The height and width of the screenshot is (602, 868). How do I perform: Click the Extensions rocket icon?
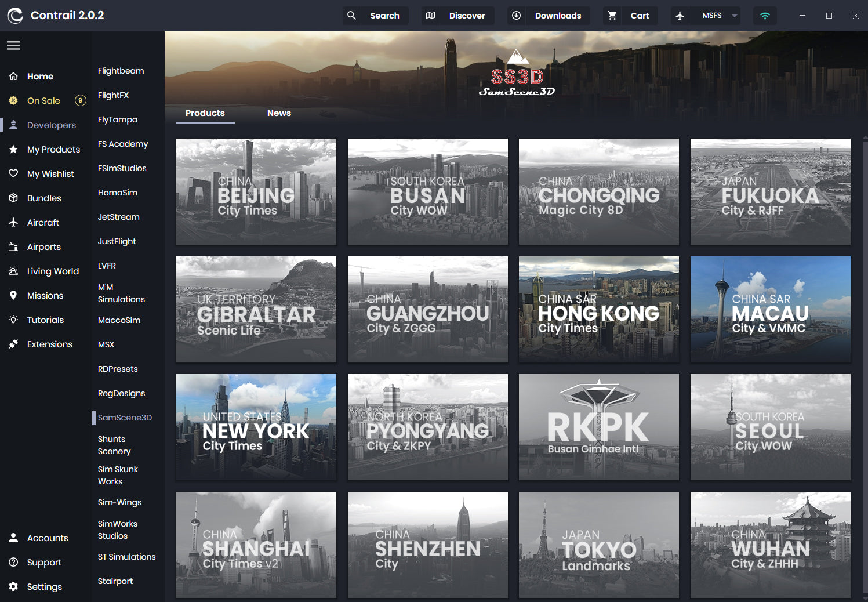click(13, 344)
